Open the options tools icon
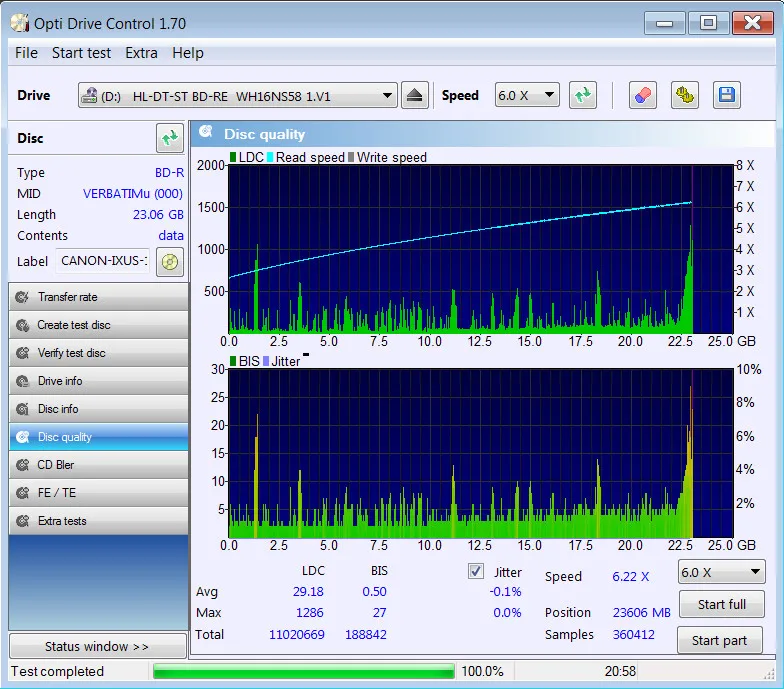This screenshot has width=784, height=689. pos(684,96)
